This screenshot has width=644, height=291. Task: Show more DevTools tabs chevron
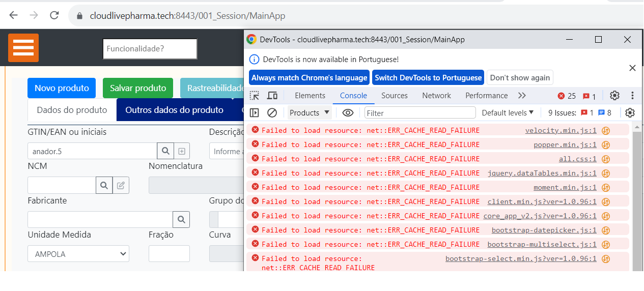tap(522, 96)
